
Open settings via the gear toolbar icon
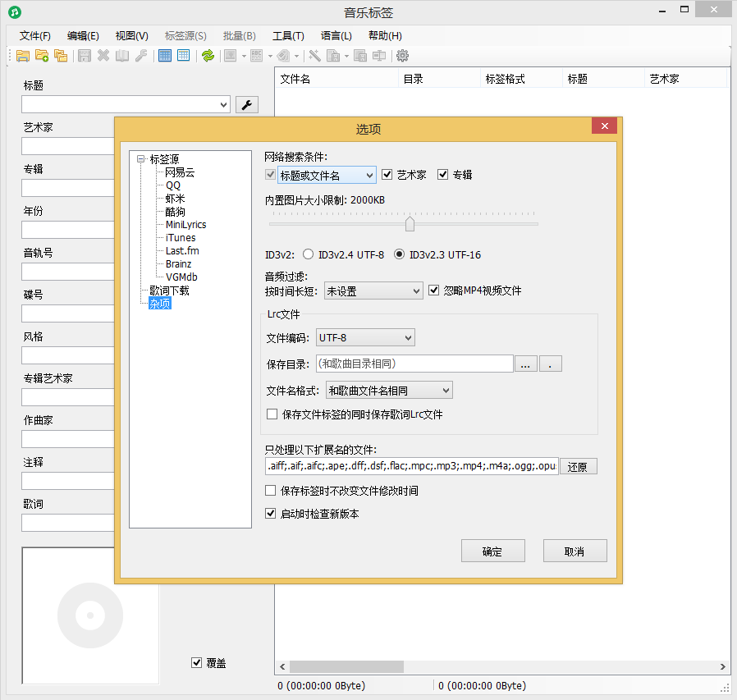point(401,55)
